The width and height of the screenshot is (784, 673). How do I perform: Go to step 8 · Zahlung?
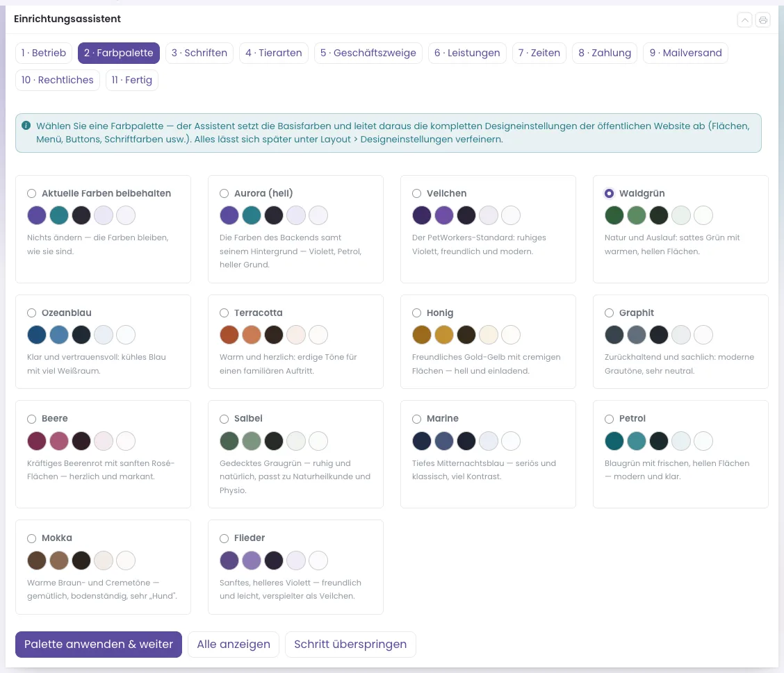click(605, 53)
